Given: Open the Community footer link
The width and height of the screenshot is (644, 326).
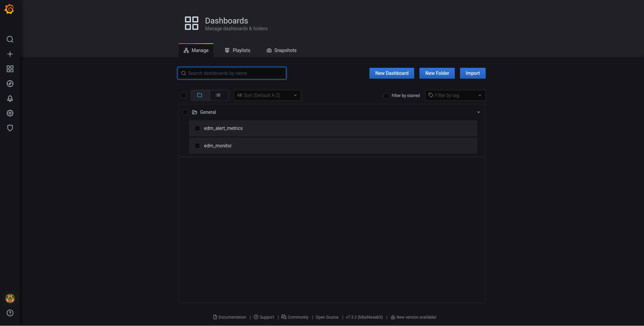Looking at the screenshot, I should coord(295,317).
